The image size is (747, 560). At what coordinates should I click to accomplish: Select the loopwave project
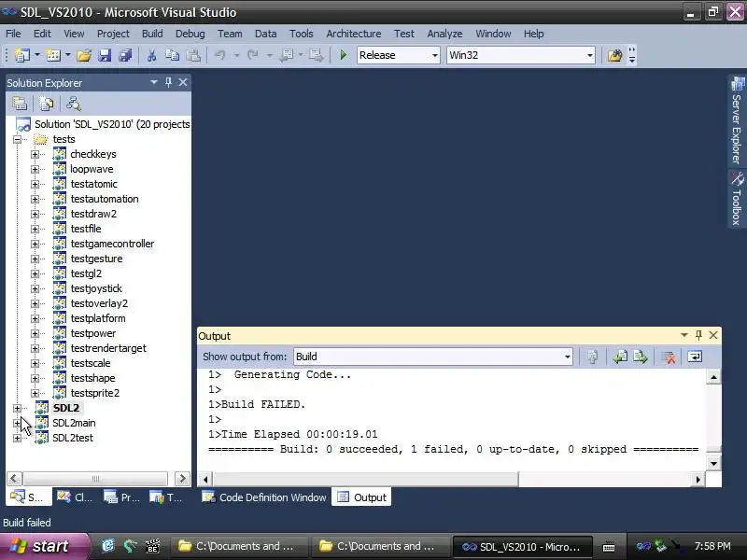(92, 169)
